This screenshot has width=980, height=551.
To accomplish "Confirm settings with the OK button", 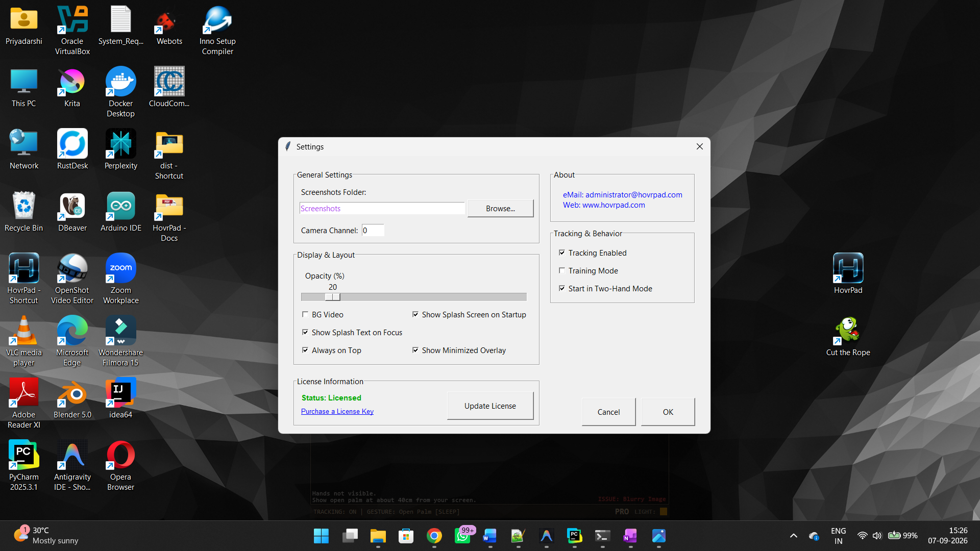I will tap(668, 412).
